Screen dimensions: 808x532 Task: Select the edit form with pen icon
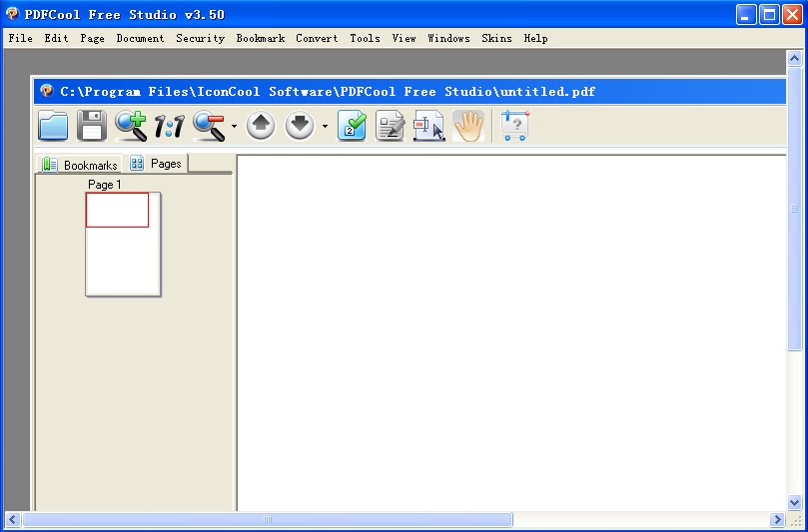click(391, 126)
